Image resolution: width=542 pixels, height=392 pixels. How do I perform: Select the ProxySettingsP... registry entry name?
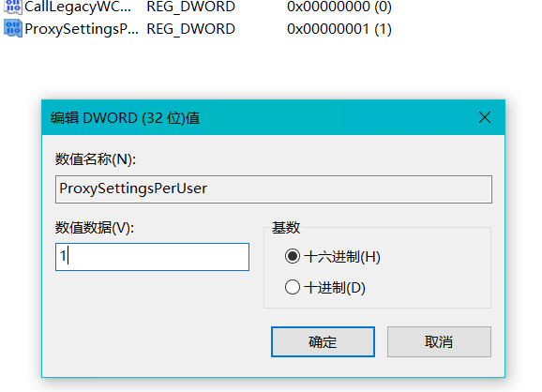[82, 29]
